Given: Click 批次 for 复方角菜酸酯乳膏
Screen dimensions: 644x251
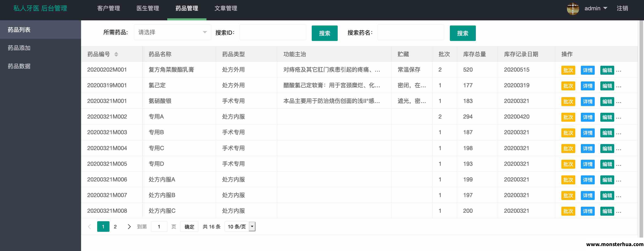Looking at the screenshot, I should tap(568, 70).
